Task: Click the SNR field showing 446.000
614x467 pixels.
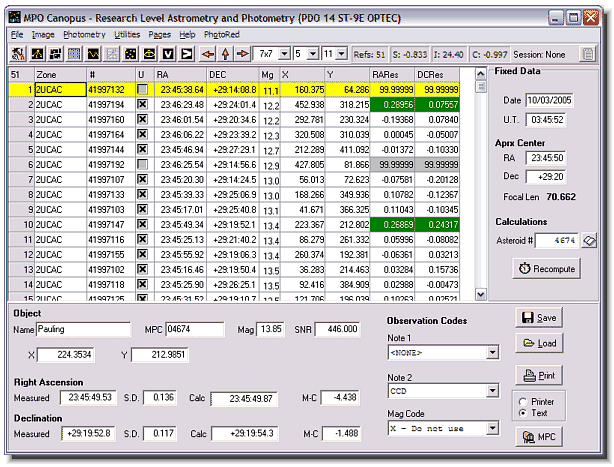Action: click(338, 330)
